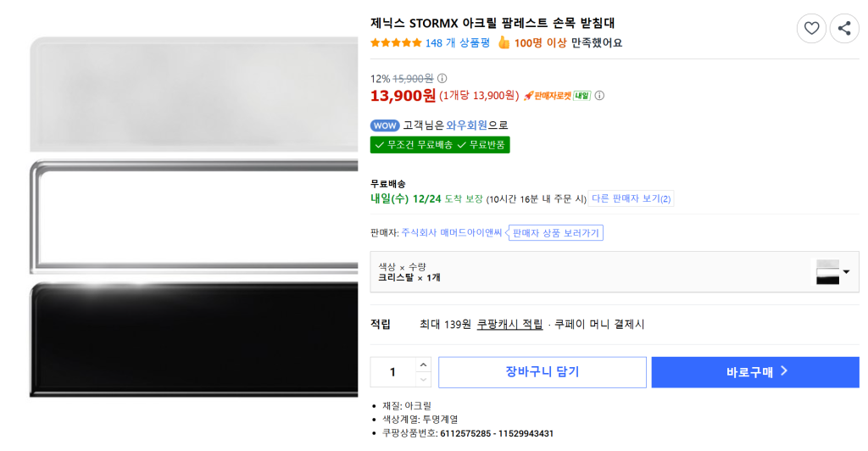Open 다른 판매자 보기(2) list
The image size is (868, 451).
pyautogui.click(x=632, y=199)
